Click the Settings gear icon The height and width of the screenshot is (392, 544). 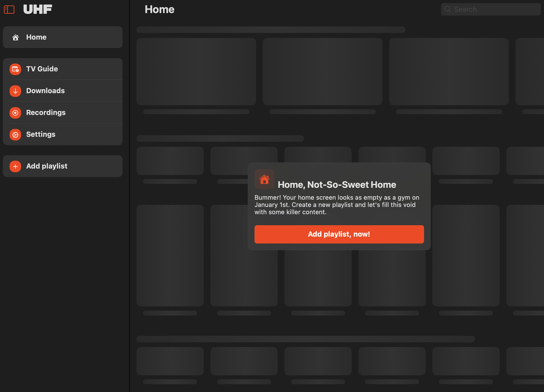click(15, 135)
